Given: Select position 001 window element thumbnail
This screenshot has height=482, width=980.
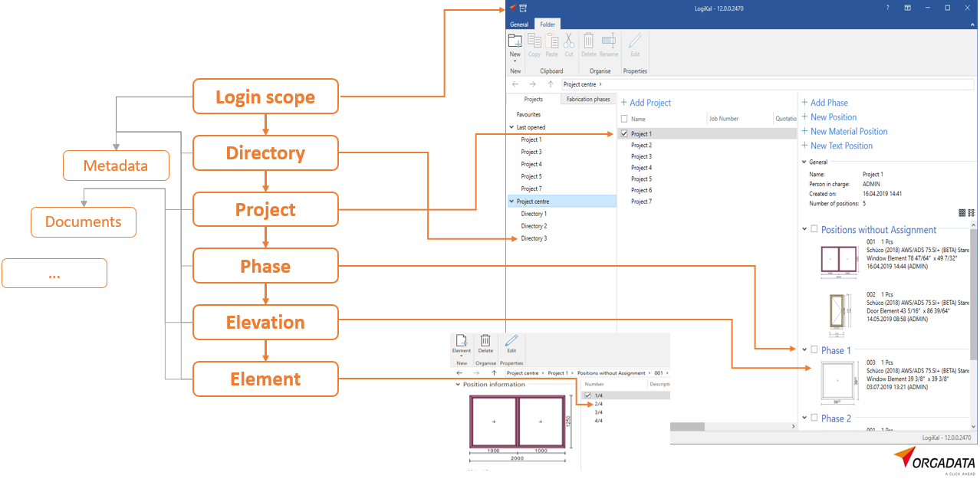Looking at the screenshot, I should point(839,263).
